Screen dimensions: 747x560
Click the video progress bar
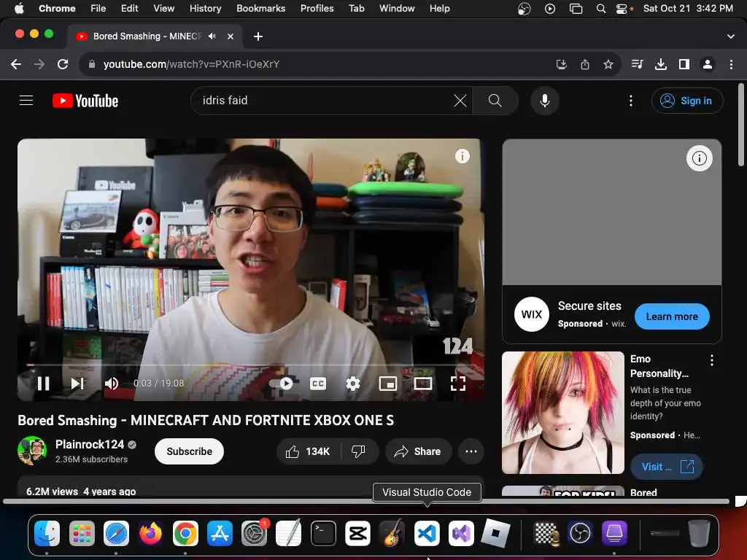point(251,365)
